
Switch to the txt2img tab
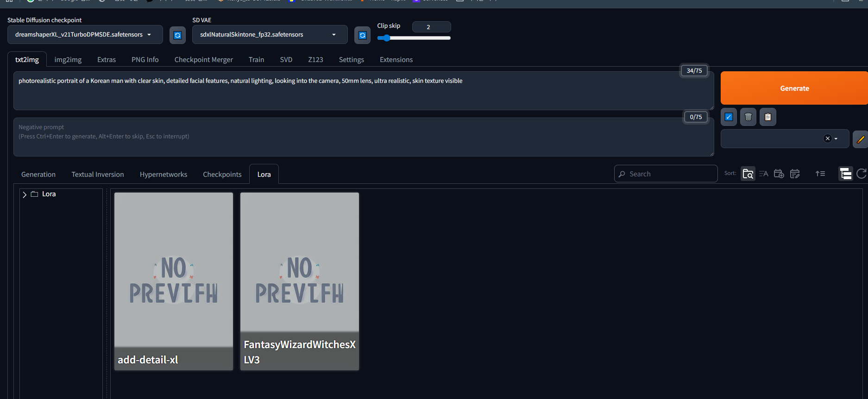click(x=27, y=60)
